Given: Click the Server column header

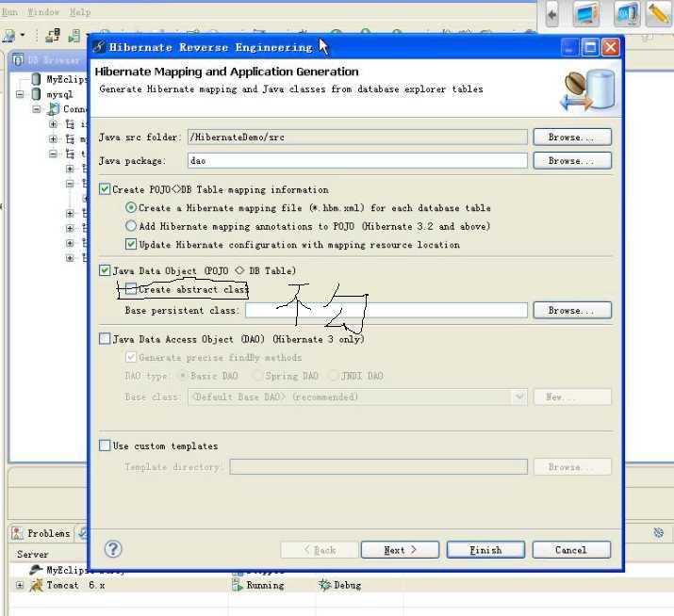Looking at the screenshot, I should coord(33,554).
